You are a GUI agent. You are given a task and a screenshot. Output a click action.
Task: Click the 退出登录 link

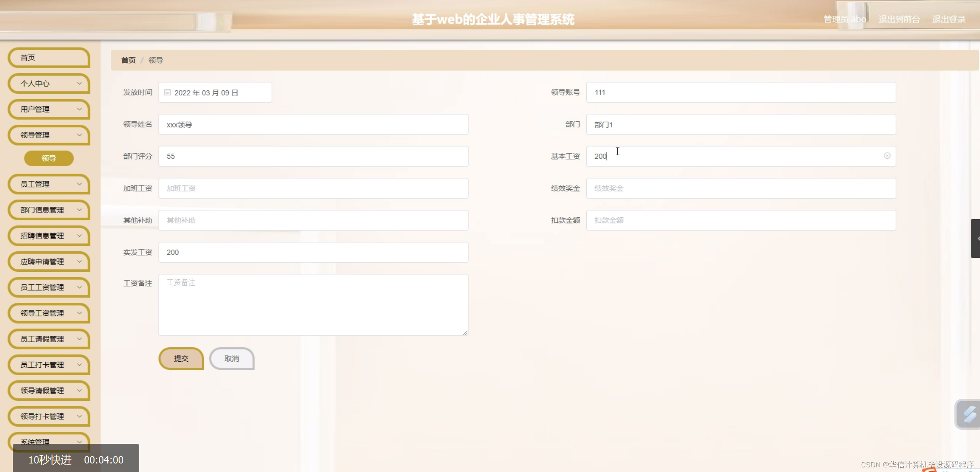coord(948,19)
